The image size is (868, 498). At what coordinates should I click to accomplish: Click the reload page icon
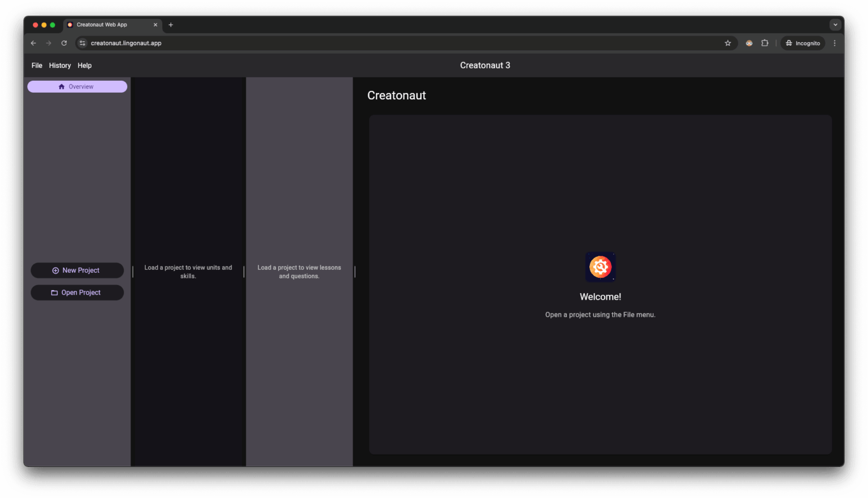[x=64, y=43]
